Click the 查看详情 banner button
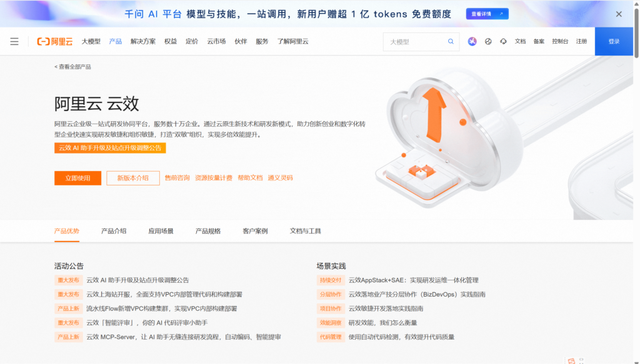 487,14
